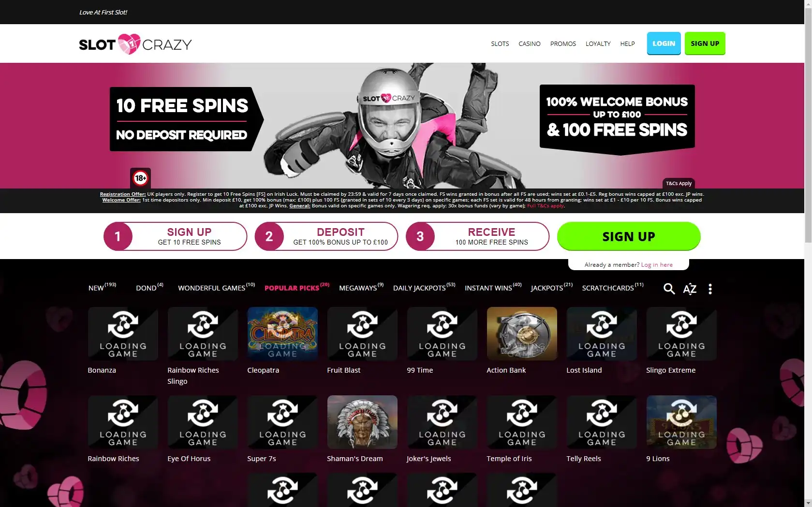Viewport: 812px width, 507px height.
Task: Switch to the Megaways games tab
Action: pyautogui.click(x=361, y=288)
